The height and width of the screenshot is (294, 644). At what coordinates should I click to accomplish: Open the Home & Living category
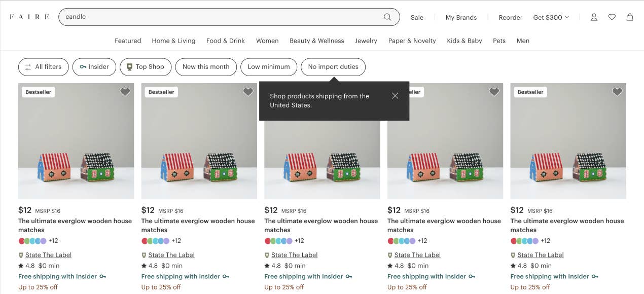(x=173, y=41)
